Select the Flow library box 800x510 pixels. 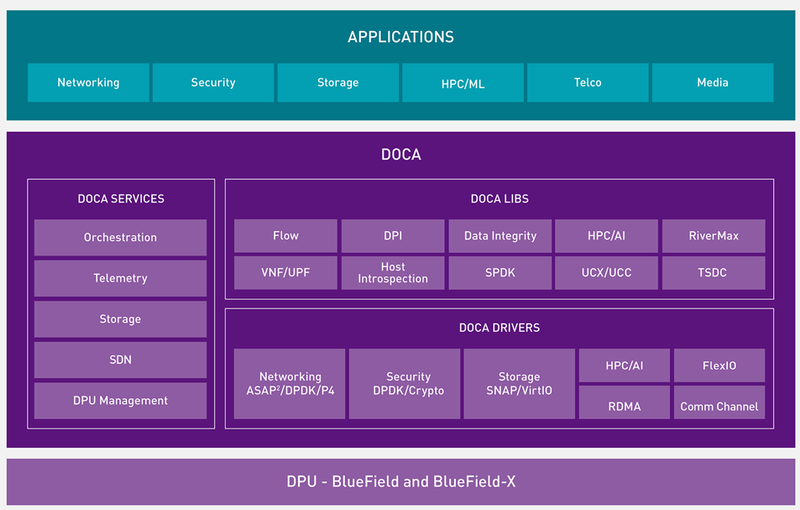[286, 236]
